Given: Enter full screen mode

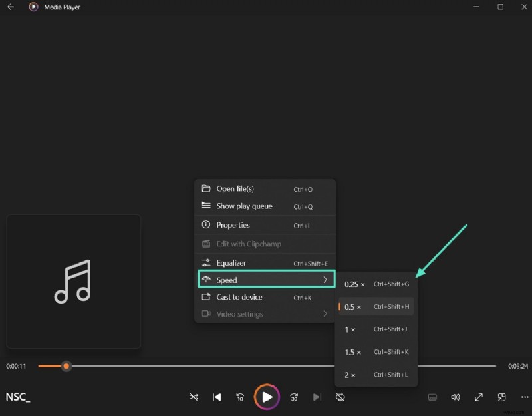Looking at the screenshot, I should point(479,397).
